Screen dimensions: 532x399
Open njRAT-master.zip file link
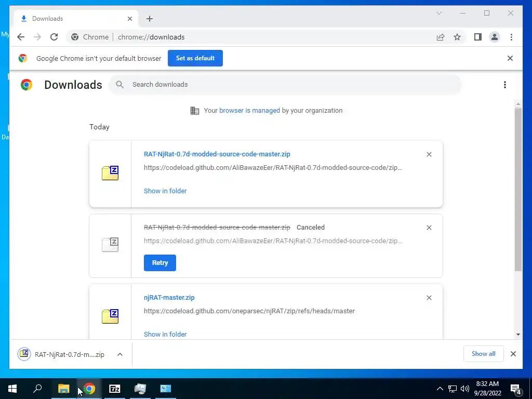coord(169,298)
